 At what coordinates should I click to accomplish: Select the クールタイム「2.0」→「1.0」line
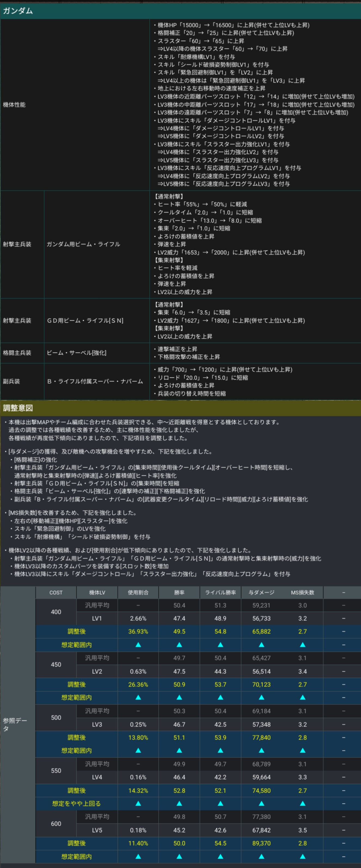pyautogui.click(x=203, y=212)
